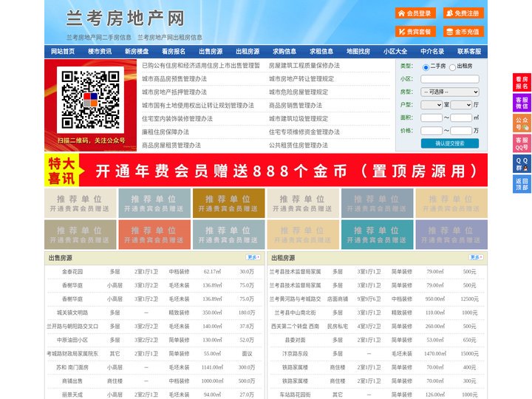
Task: Click the floating 客服微信 side icon
Action: tap(522, 103)
